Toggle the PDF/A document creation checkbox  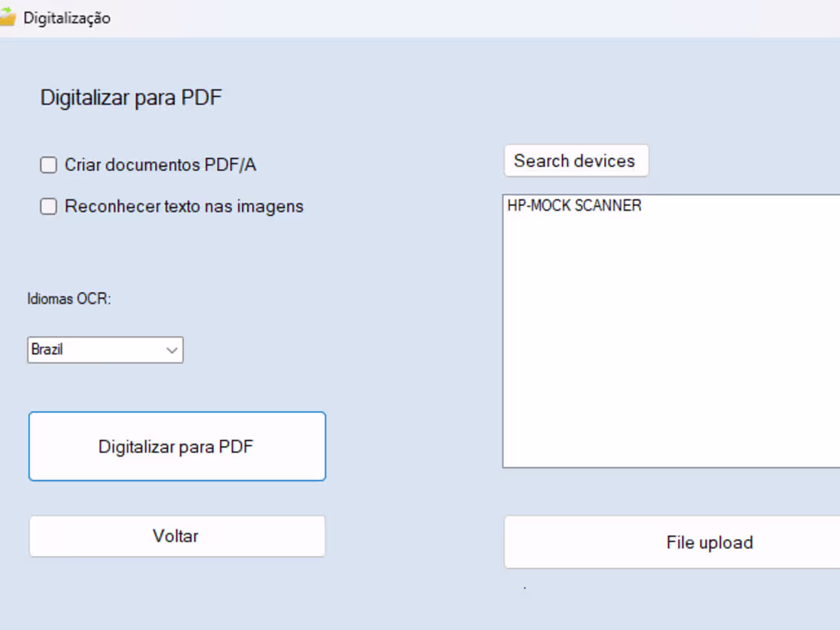coord(48,164)
